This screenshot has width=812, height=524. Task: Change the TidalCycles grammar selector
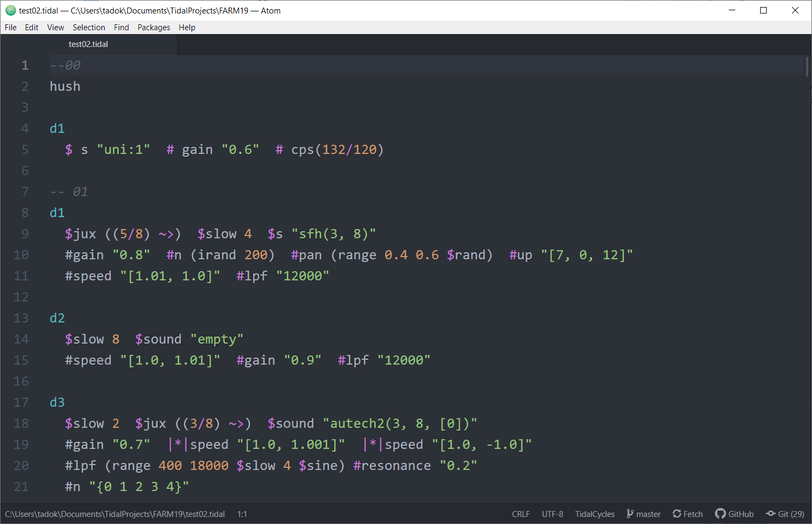coord(594,514)
